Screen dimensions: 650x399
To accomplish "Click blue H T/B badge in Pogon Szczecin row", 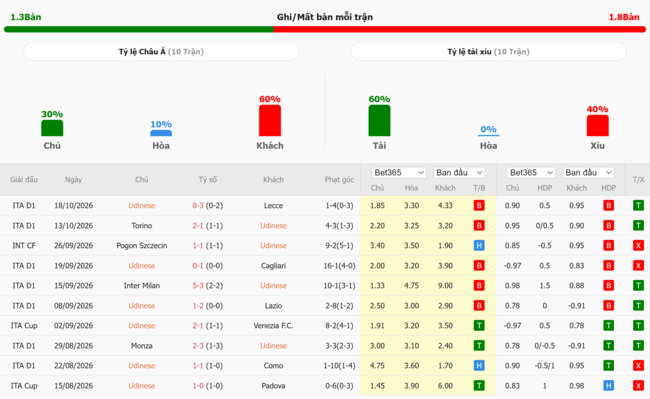I will click(479, 246).
